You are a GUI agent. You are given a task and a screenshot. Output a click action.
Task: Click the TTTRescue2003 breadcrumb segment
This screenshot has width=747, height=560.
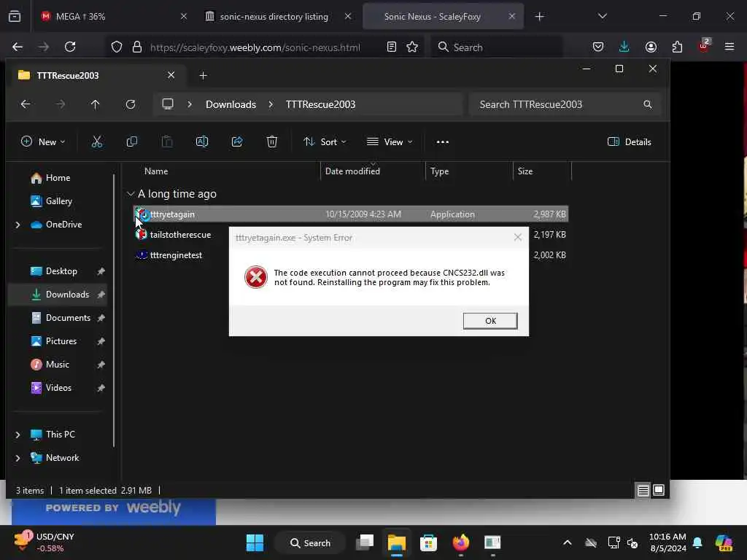pyautogui.click(x=320, y=104)
